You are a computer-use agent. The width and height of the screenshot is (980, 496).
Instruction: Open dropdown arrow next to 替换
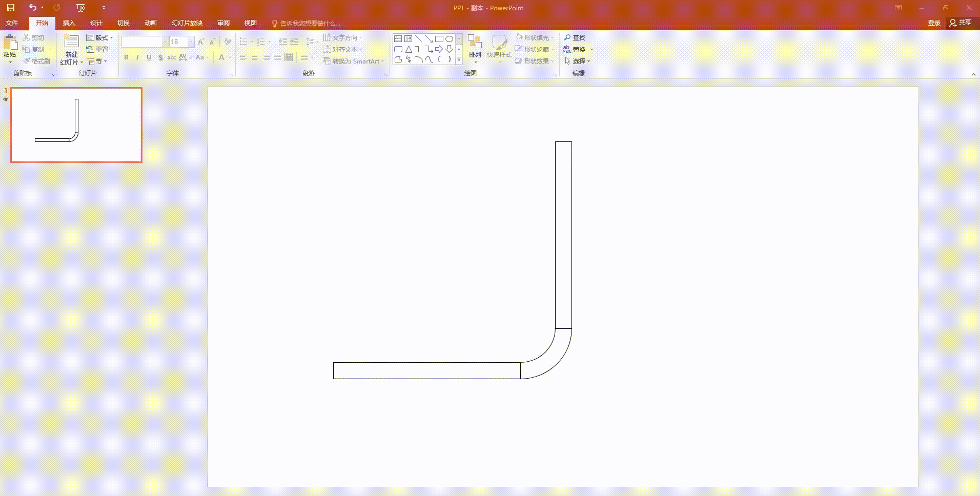pos(591,50)
